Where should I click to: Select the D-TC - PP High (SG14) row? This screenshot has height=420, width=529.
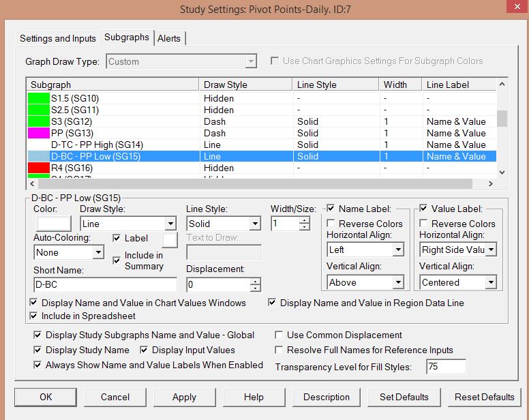pos(97,145)
